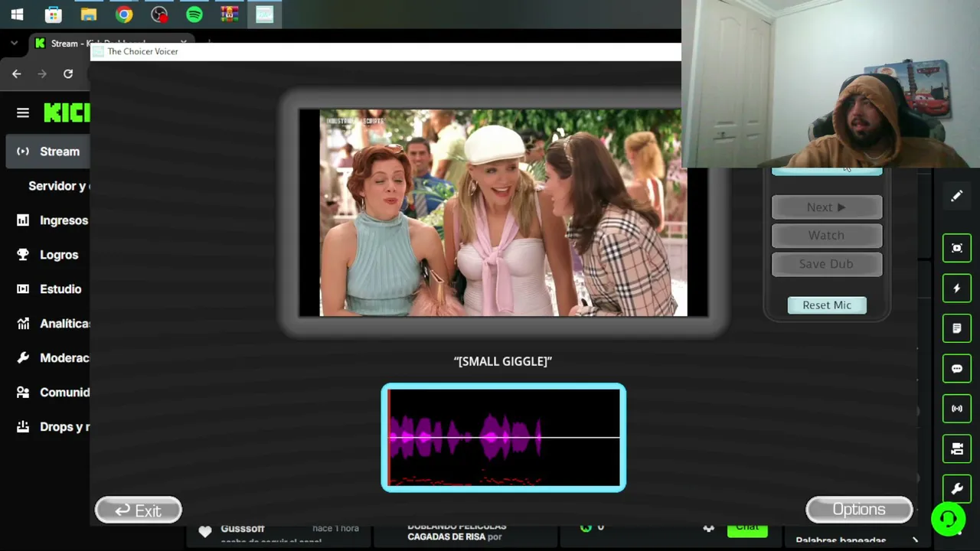
Task: Open WinRAR from the taskbar
Action: [x=229, y=15]
